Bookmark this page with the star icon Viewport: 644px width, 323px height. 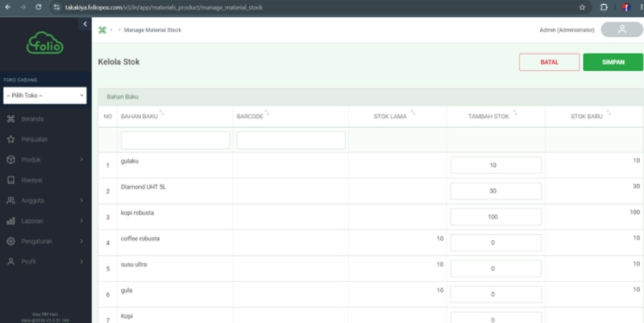[582, 7]
